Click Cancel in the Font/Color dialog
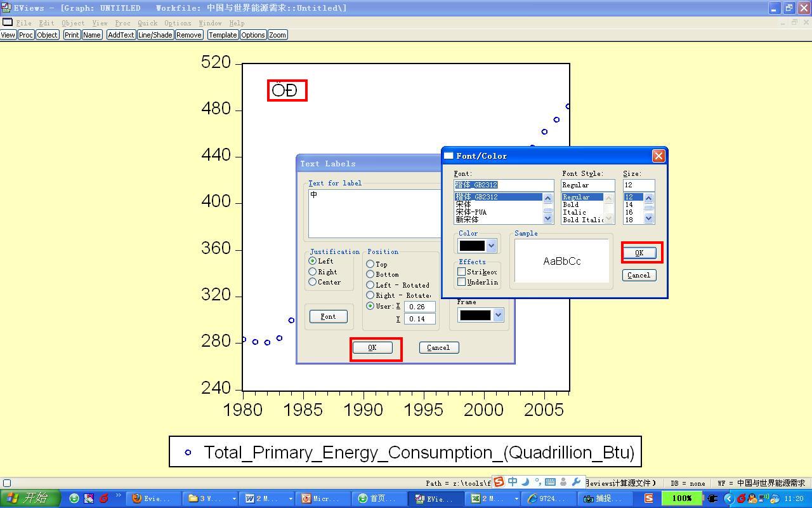The height and width of the screenshot is (508, 812). point(639,275)
